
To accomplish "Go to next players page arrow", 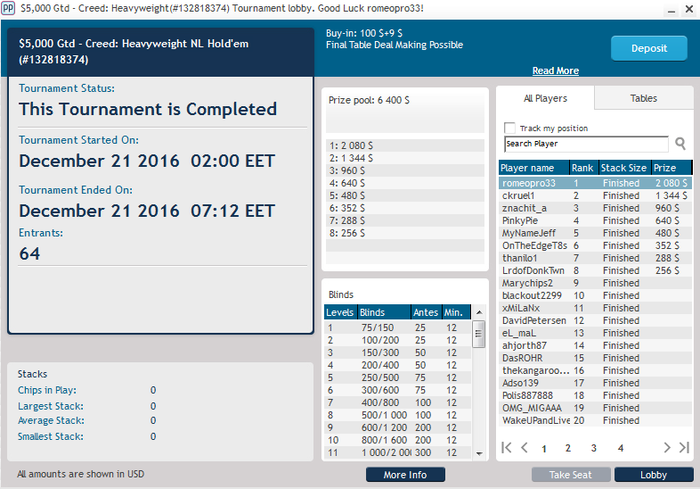I will pyautogui.click(x=667, y=447).
